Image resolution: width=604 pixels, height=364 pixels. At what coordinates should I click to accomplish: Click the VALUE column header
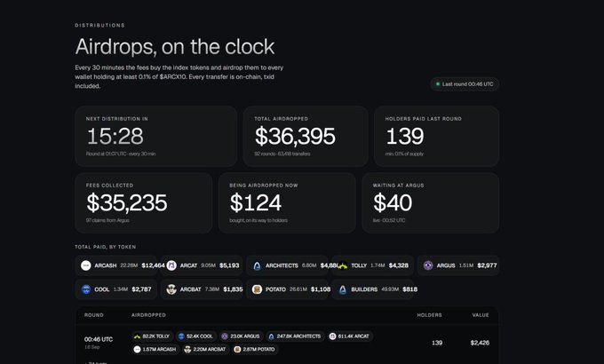click(x=481, y=315)
